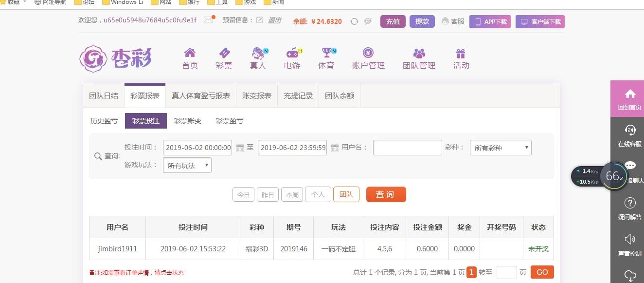This screenshot has height=283, width=644.
Task: Click 客户端下载 button
Action: click(x=540, y=21)
